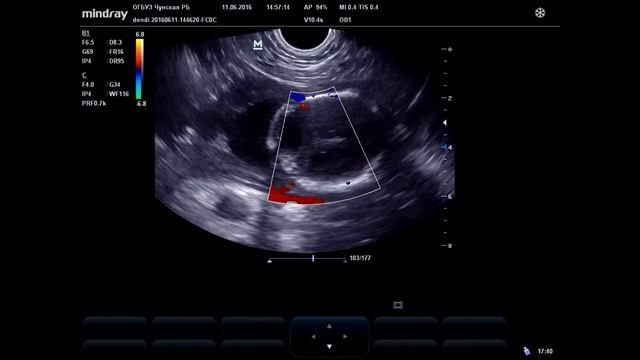Click the G69 gain value
Screen dimensions: 640x360
(87, 52)
